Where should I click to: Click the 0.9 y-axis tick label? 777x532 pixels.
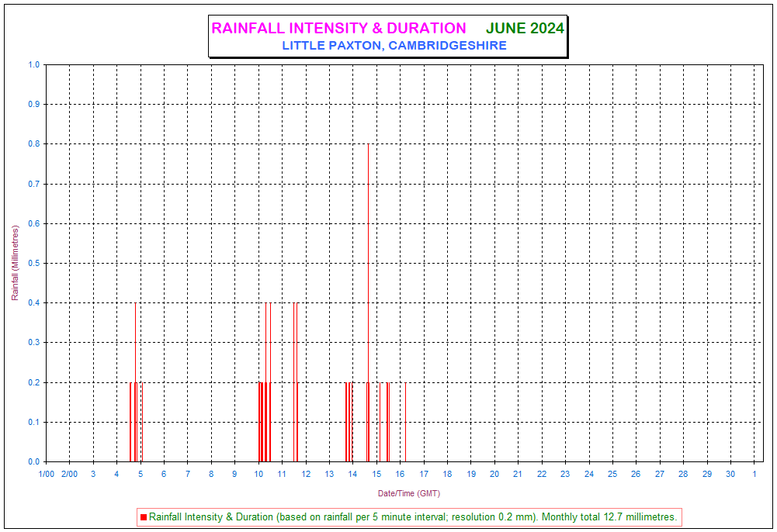point(34,105)
